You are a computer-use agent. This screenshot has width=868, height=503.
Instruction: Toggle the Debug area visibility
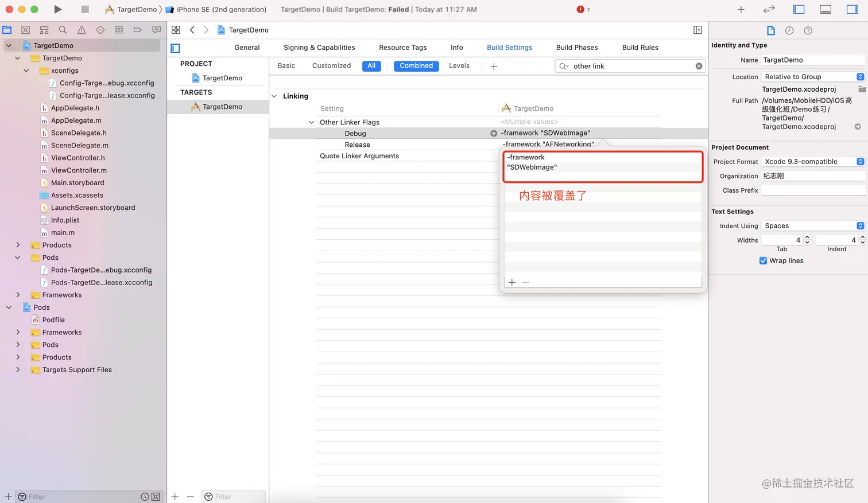tap(826, 9)
